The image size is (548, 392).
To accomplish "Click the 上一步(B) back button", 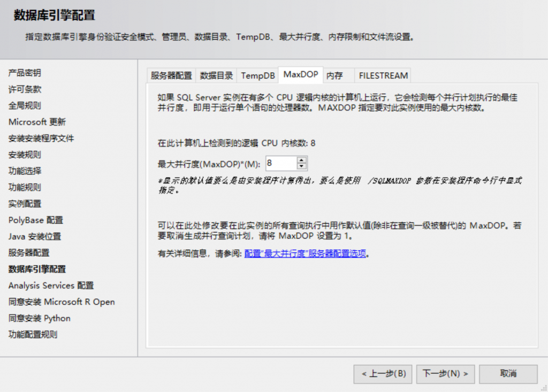I will click(x=383, y=374).
